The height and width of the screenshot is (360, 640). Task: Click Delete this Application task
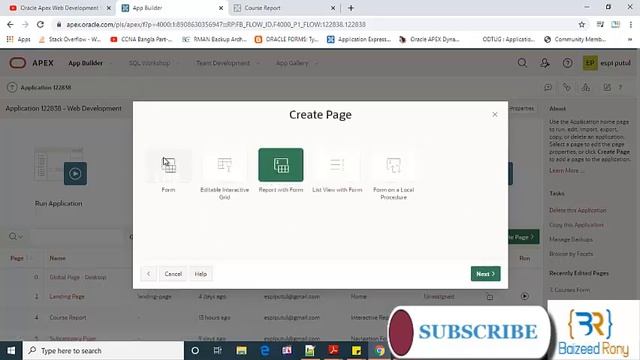point(578,210)
